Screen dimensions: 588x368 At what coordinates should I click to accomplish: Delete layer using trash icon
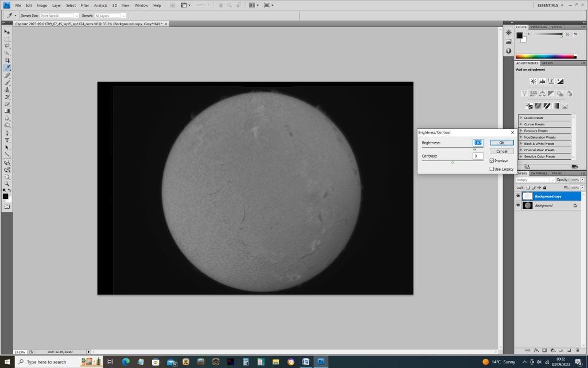click(x=577, y=350)
